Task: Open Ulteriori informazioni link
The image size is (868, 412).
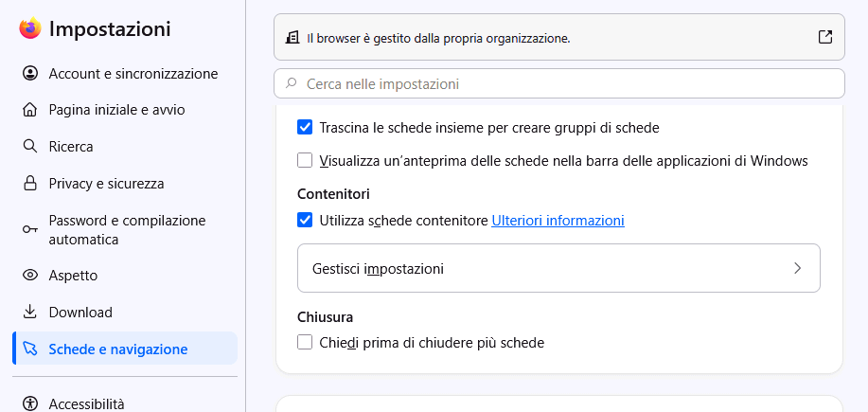Action: [558, 221]
